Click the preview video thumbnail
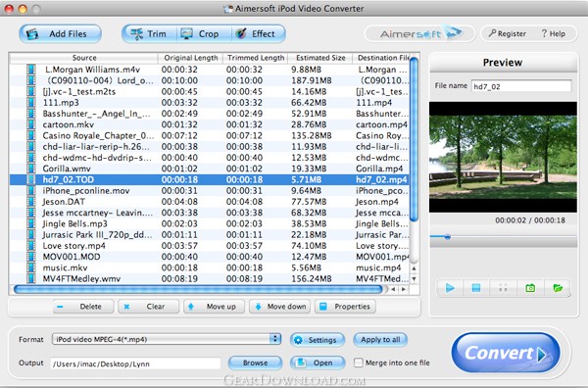 coord(503,157)
